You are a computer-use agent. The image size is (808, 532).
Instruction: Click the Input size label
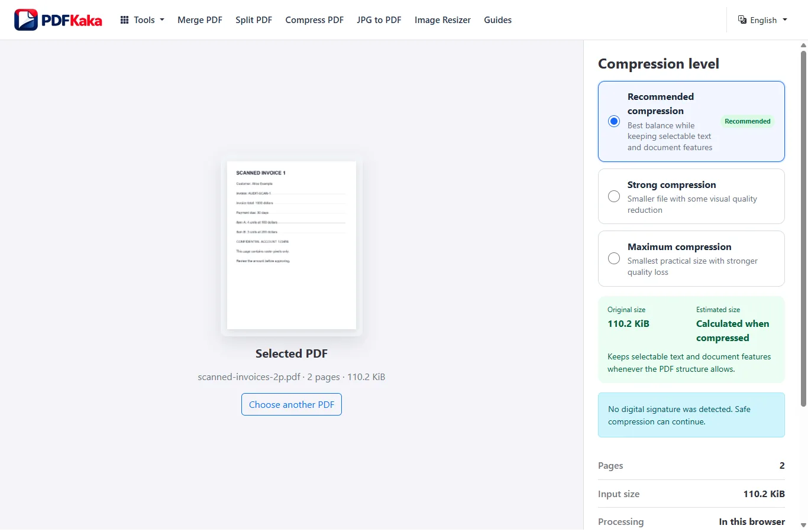(619, 494)
